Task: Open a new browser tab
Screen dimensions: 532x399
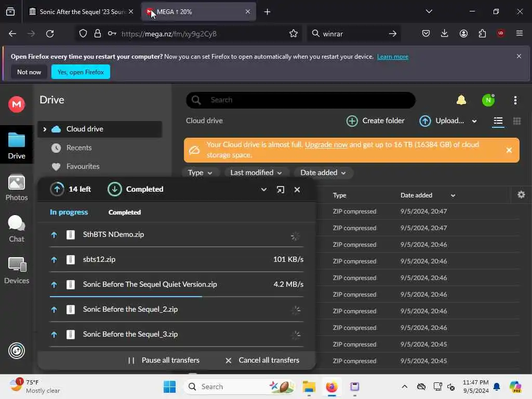Action: coord(267,12)
